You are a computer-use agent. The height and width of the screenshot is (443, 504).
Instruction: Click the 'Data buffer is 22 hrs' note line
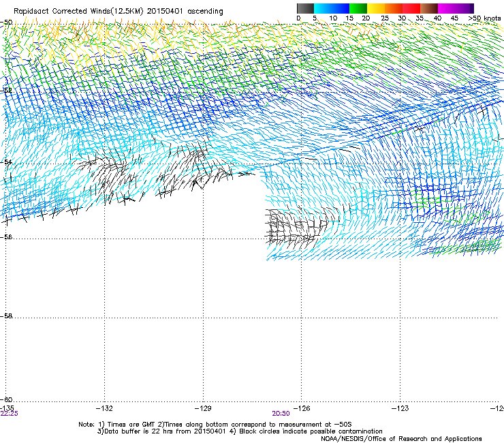coord(240,431)
